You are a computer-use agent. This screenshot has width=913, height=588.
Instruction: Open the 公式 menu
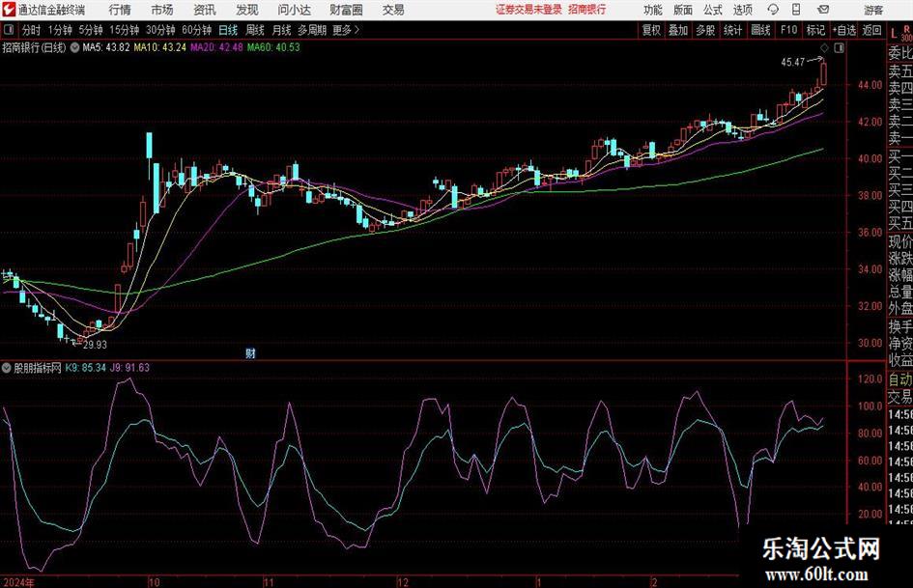[713, 10]
